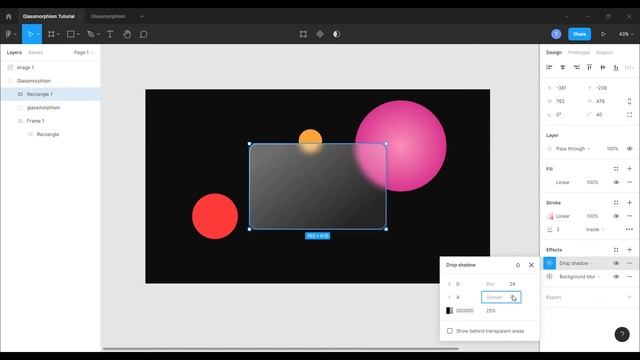The image size is (640, 360).
Task: Start the prototype presentation play icon
Action: (603, 34)
